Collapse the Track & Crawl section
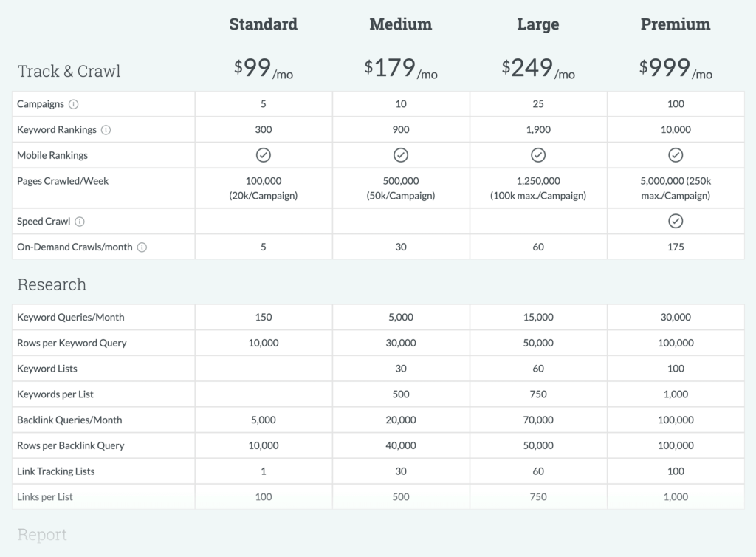756x557 pixels. coord(69,71)
